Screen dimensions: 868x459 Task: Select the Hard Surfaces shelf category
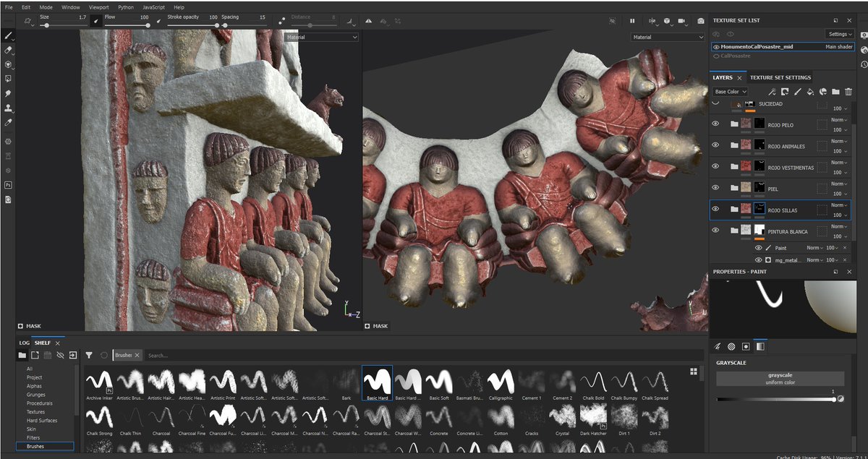[42, 421]
